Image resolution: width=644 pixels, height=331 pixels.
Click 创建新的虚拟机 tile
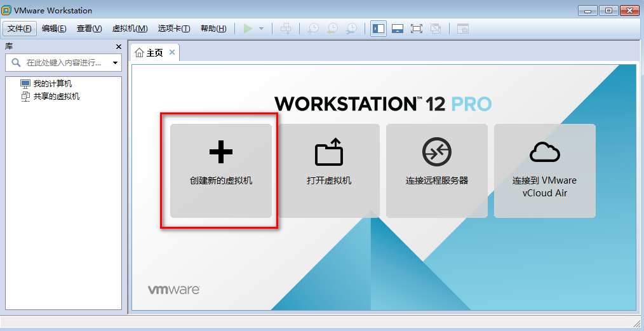(221, 171)
